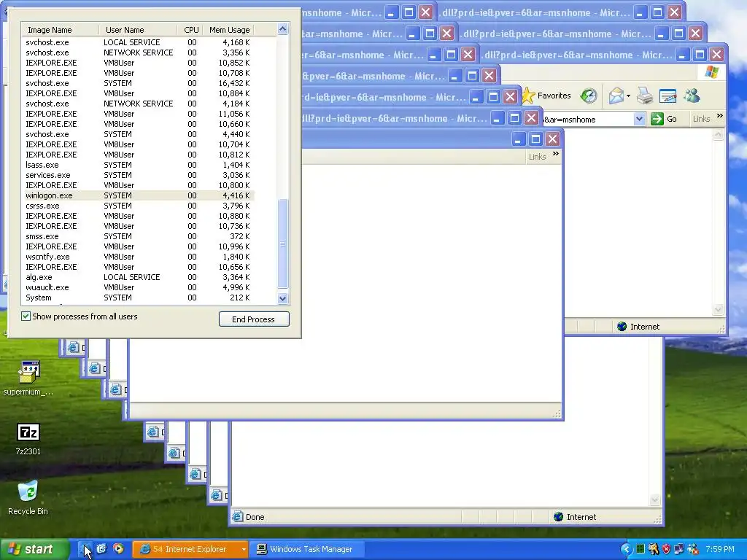Screen dimensions: 747x560
Task: Click the 7:59 PM taskbar clock
Action: click(x=720, y=549)
